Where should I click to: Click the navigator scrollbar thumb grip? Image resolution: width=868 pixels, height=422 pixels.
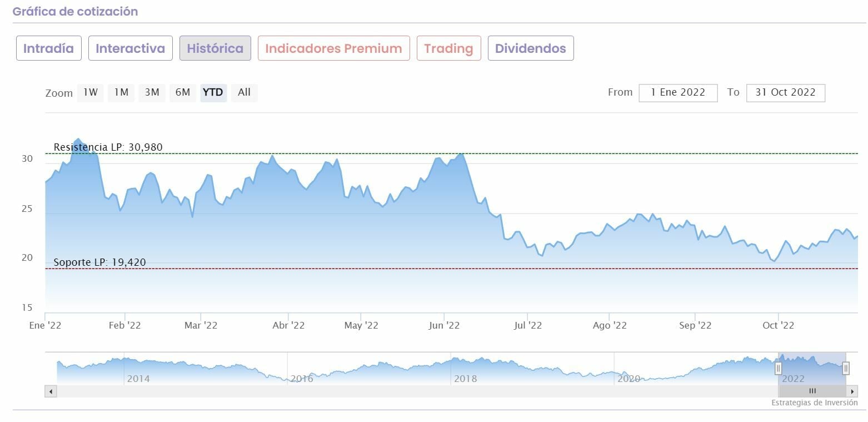pos(812,391)
